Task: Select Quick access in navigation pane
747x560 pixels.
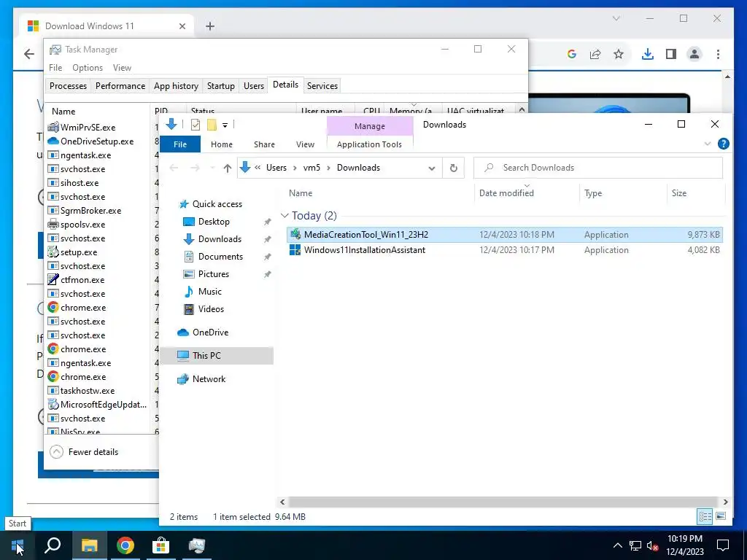Action: point(217,204)
